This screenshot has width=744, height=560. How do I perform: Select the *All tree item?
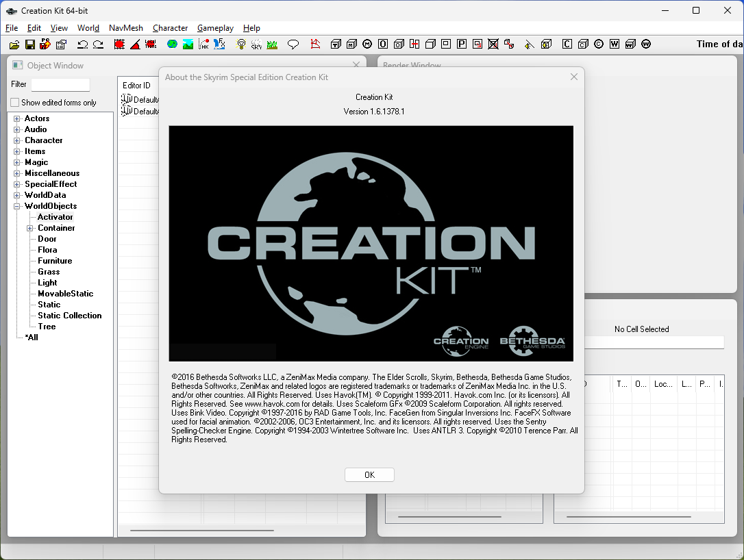(x=32, y=338)
